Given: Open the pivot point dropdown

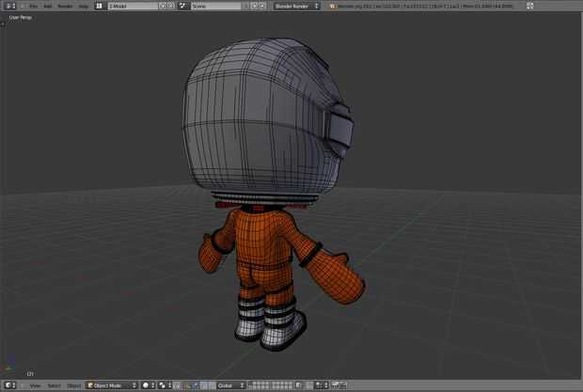Looking at the screenshot, I should (x=165, y=385).
